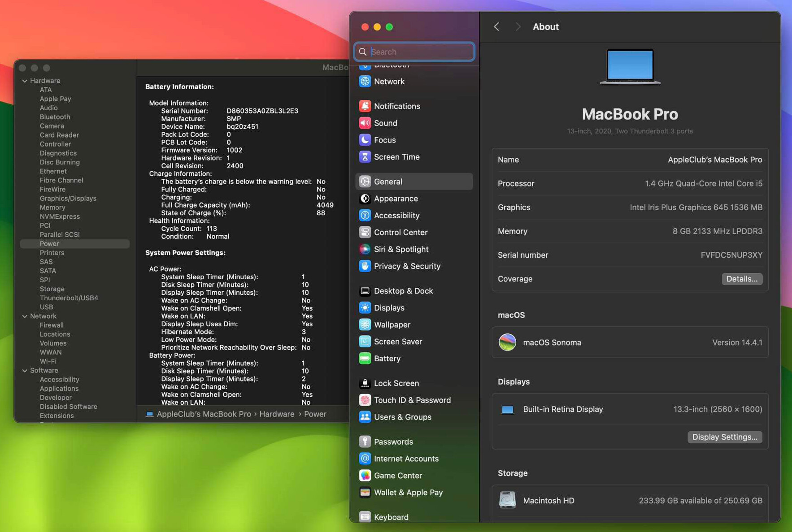The width and height of the screenshot is (792, 532).
Task: Click the Game Center icon
Action: [365, 476]
